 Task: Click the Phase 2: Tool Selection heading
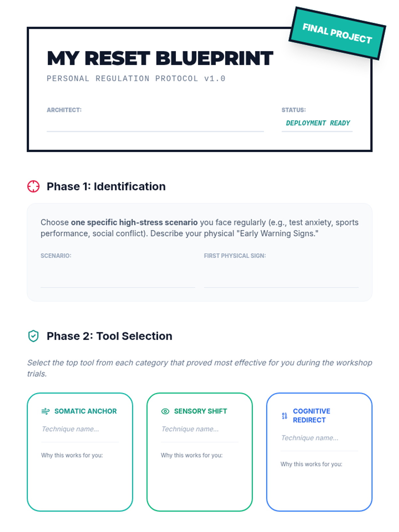[109, 336]
